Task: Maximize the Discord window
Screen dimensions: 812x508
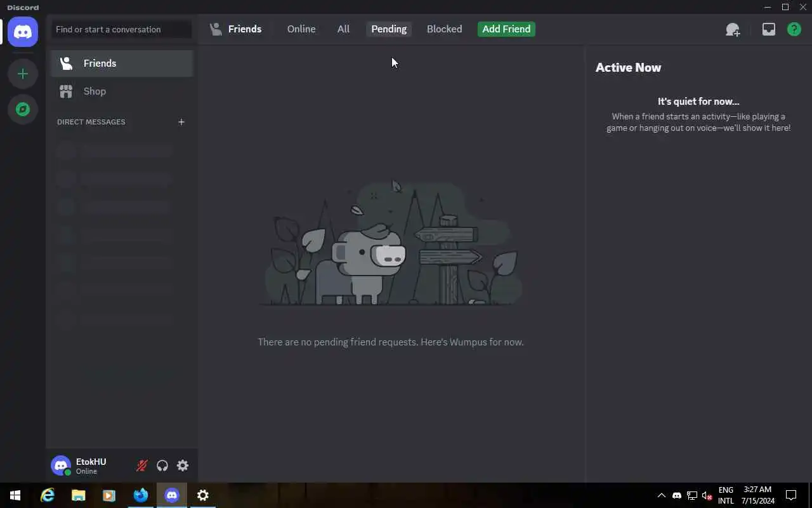Action: (x=785, y=7)
